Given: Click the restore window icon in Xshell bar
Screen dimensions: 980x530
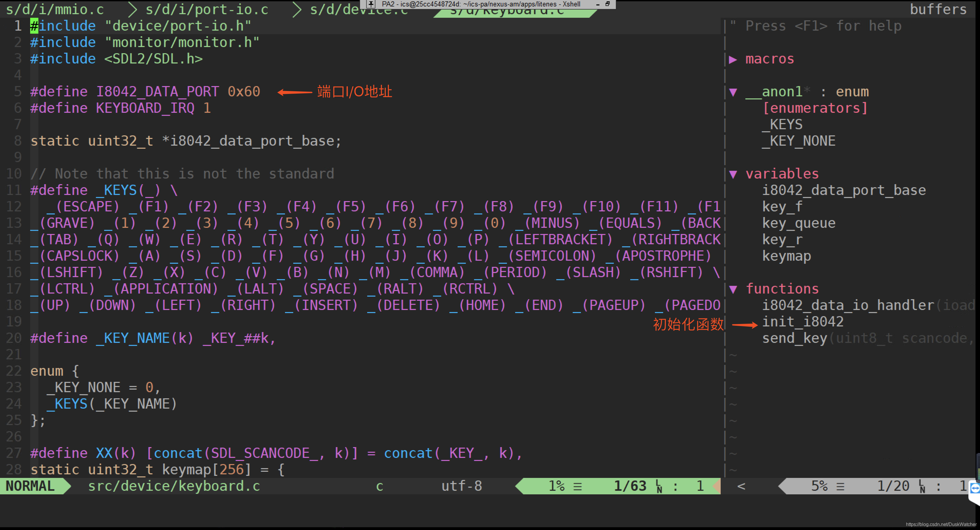Looking at the screenshot, I should (x=607, y=4).
